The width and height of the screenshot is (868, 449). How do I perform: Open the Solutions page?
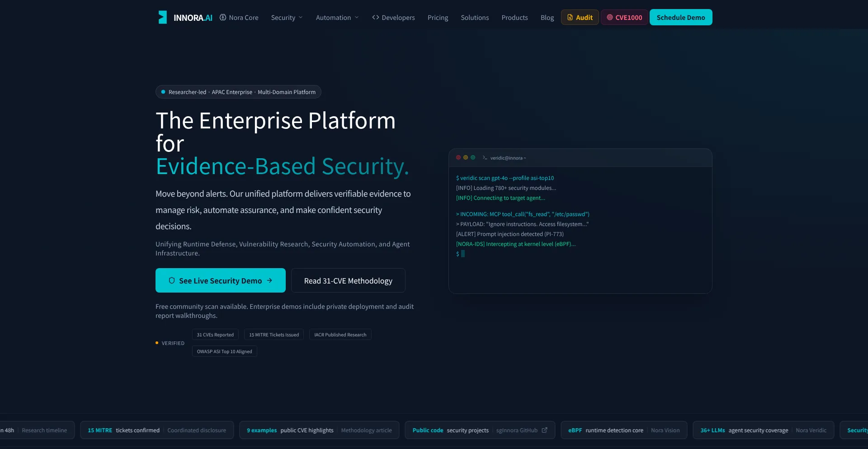coord(475,17)
